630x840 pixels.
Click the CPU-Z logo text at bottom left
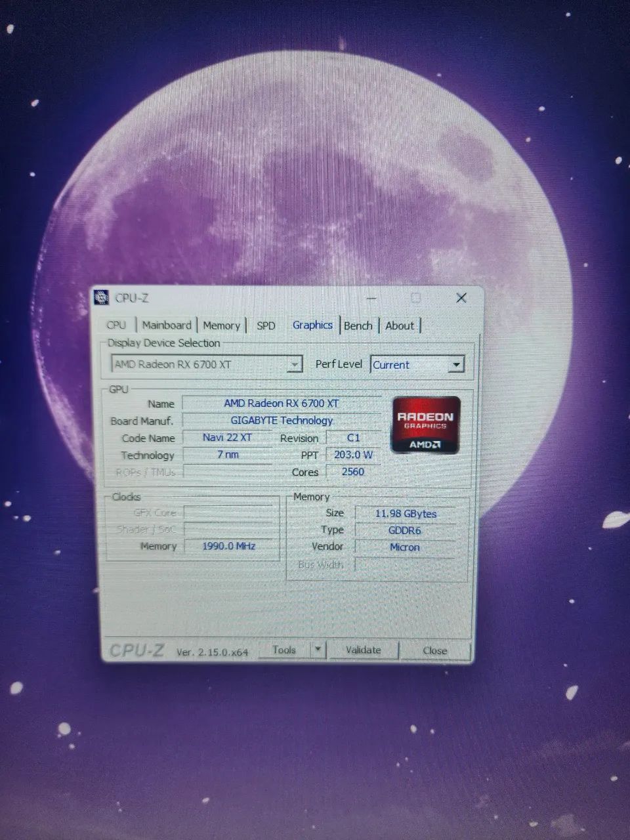tap(136, 650)
